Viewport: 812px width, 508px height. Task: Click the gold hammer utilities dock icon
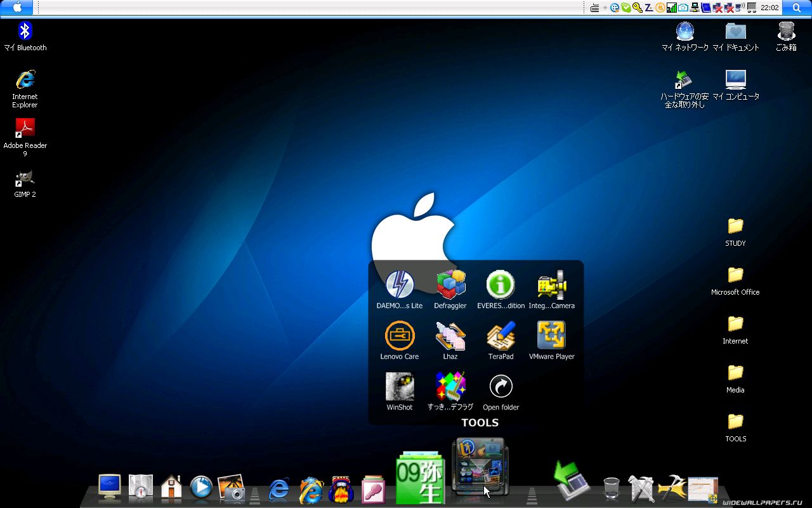pos(672,488)
